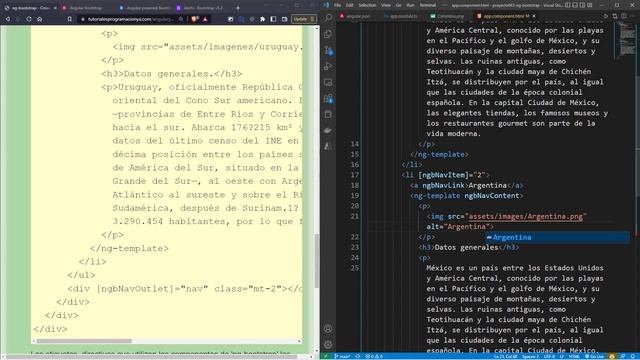Click the browser address bar
640x360 pixels.
131,19
